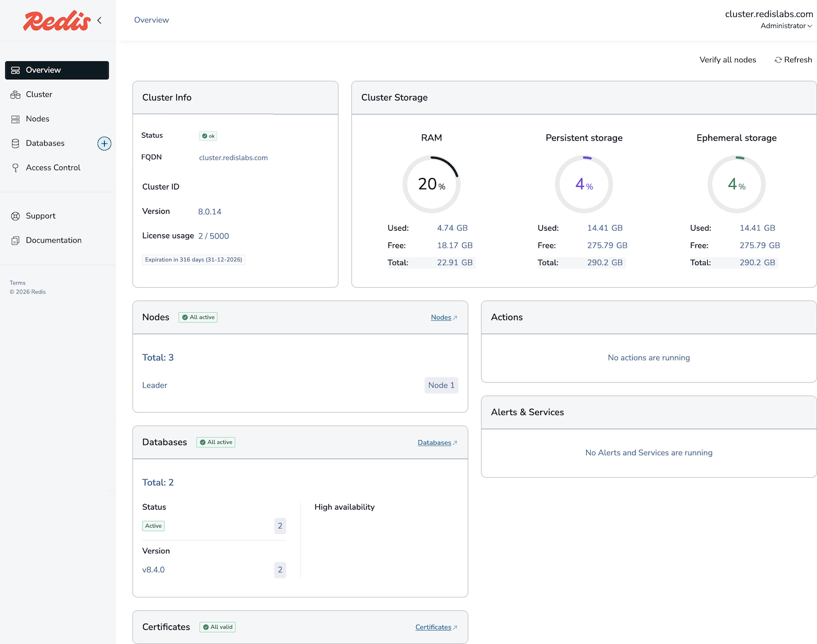Image resolution: width=817 pixels, height=644 pixels.
Task: Click the plus icon to create database
Action: (104, 144)
